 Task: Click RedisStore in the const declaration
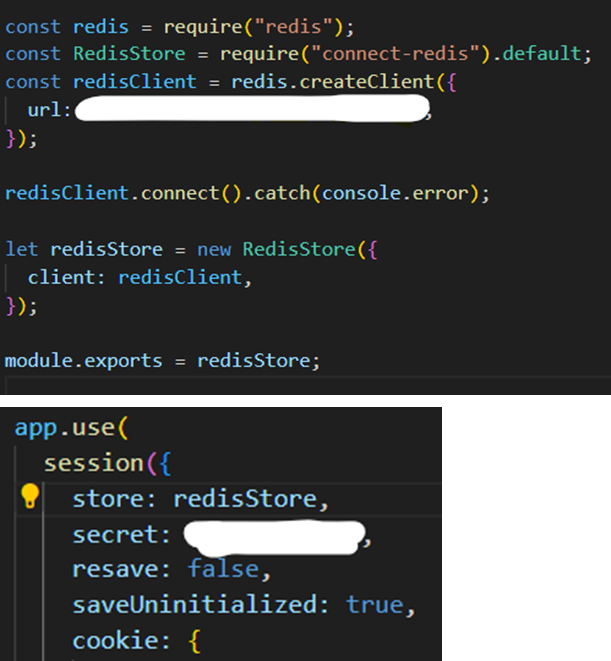click(x=129, y=54)
